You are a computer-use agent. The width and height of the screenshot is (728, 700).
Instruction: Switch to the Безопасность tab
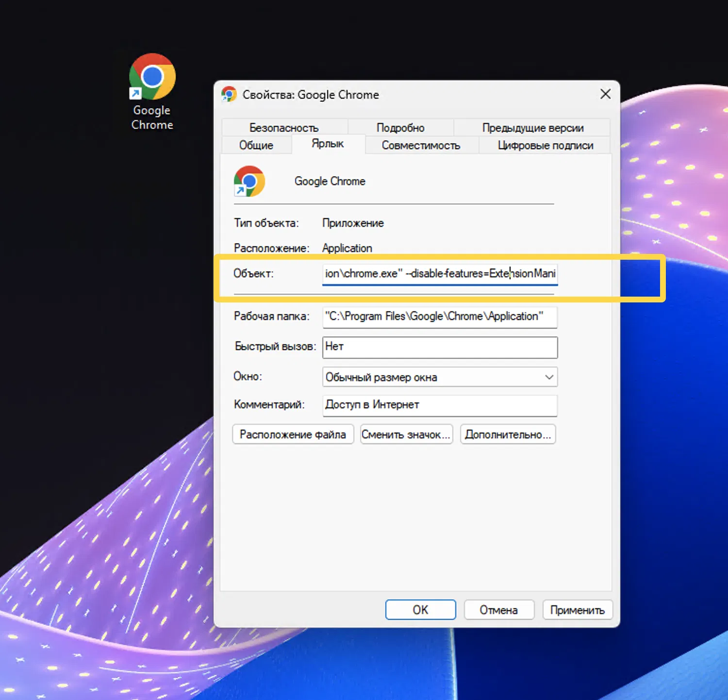(x=284, y=128)
